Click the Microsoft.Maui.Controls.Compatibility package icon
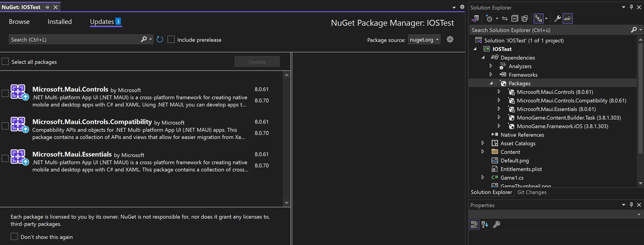The height and width of the screenshot is (245, 644). click(19, 125)
